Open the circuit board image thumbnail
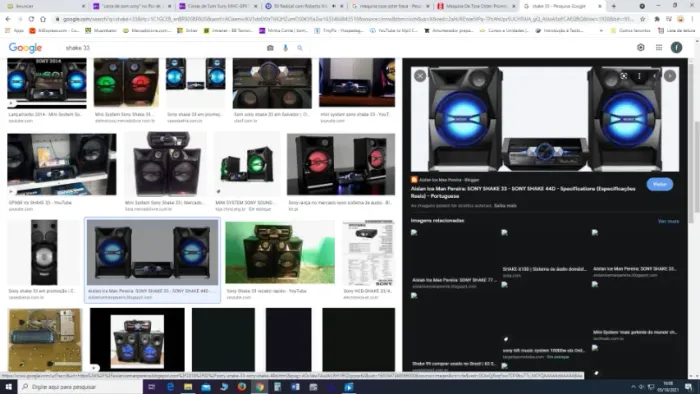 point(45,340)
